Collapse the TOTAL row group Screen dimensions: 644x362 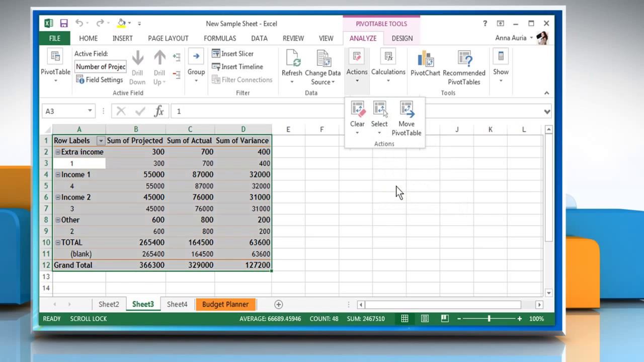[x=57, y=242]
